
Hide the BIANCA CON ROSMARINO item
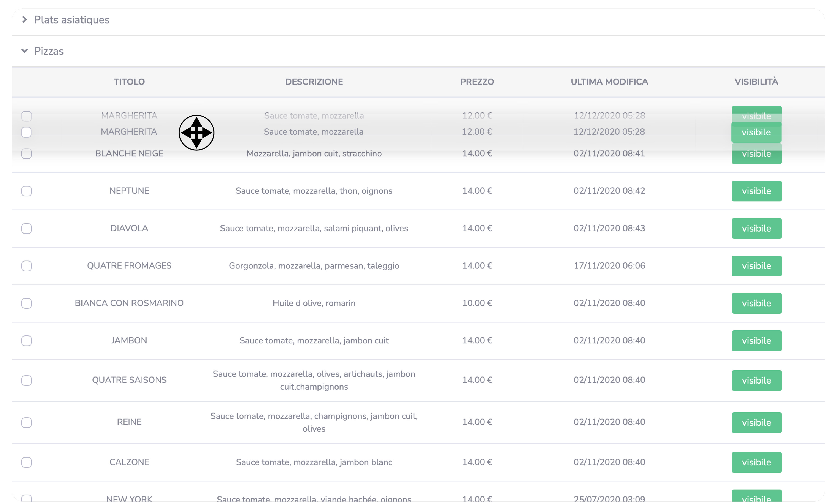[756, 303]
